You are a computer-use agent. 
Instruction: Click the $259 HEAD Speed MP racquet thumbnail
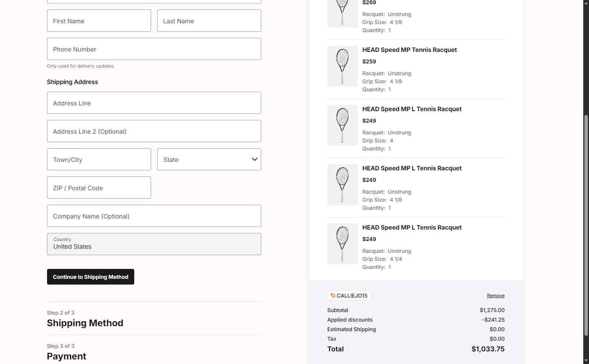342,66
